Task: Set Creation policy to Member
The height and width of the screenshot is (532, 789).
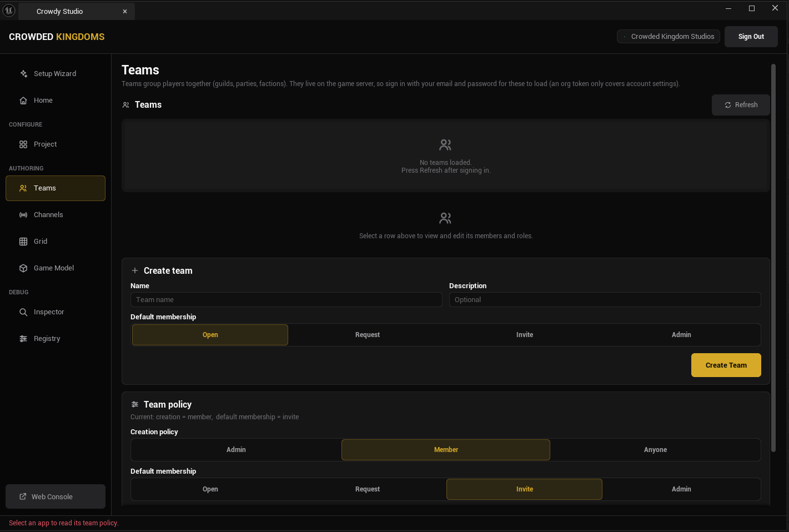Action: (x=446, y=450)
